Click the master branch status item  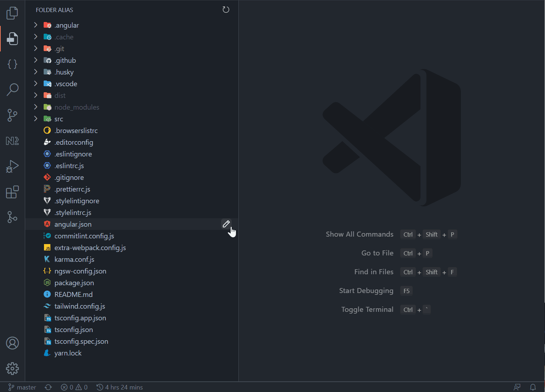pyautogui.click(x=22, y=387)
